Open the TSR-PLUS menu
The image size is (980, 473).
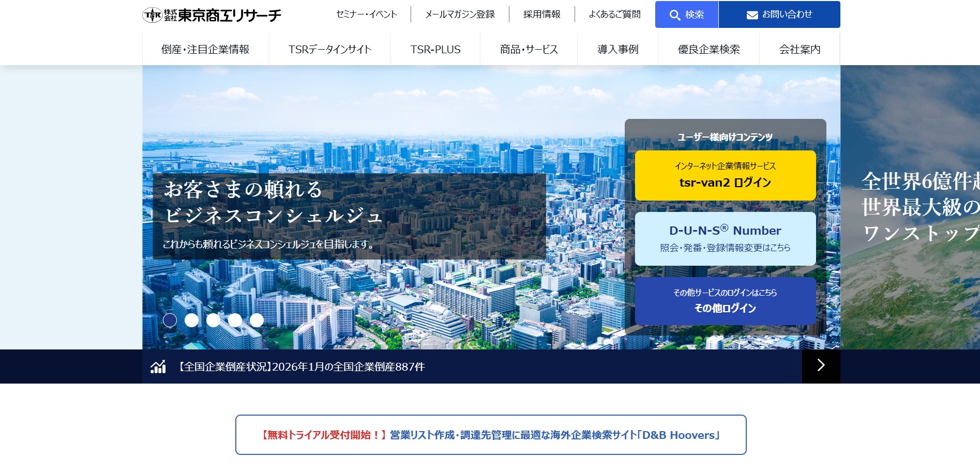click(x=435, y=49)
